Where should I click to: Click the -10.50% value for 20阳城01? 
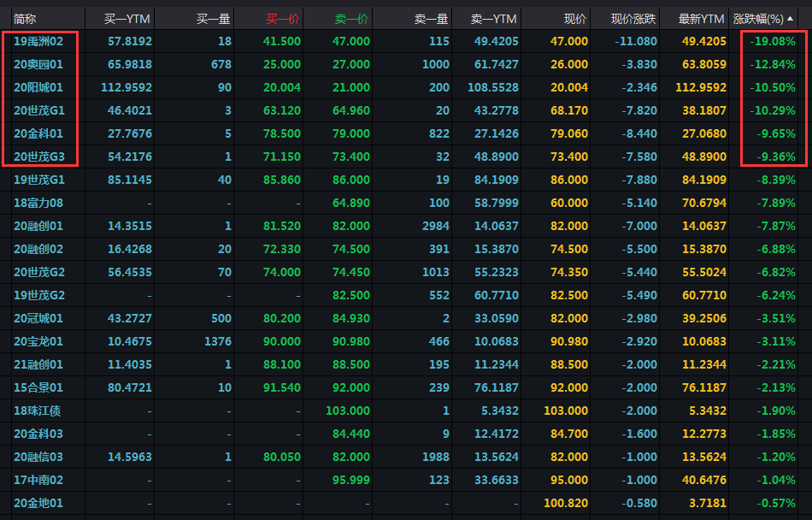coord(773,87)
